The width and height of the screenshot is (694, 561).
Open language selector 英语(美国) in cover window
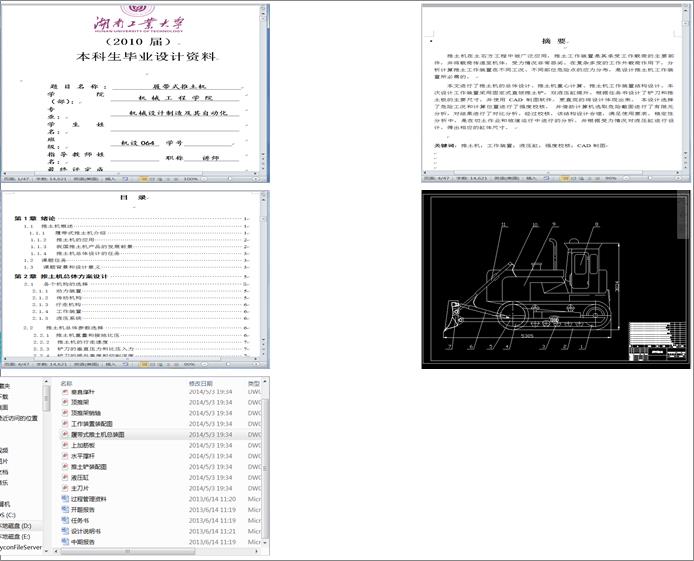pos(86,179)
